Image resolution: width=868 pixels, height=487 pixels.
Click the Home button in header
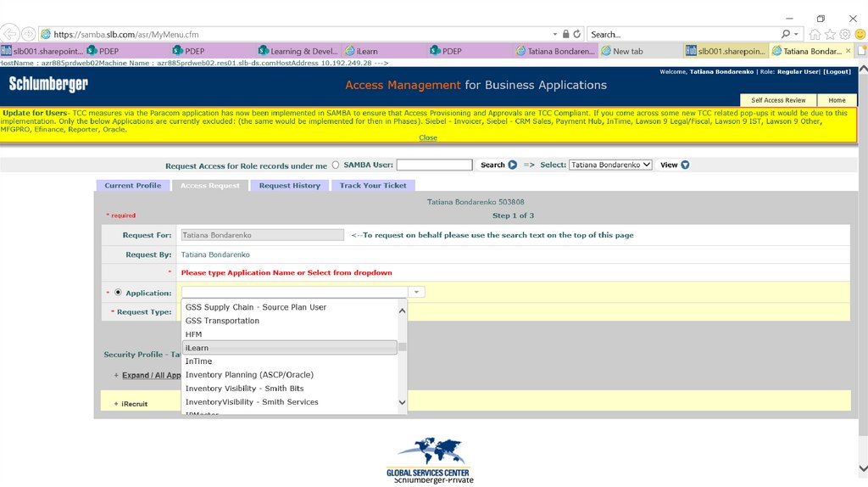click(x=837, y=100)
